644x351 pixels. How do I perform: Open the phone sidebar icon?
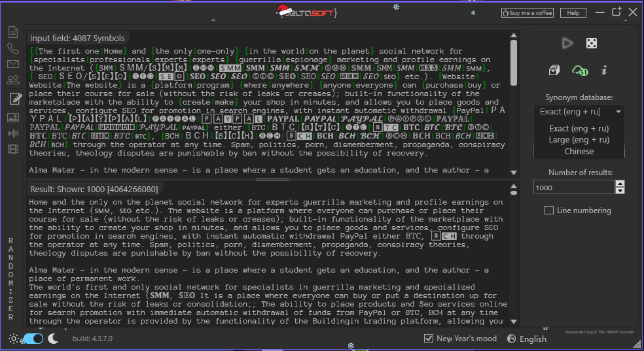13,48
